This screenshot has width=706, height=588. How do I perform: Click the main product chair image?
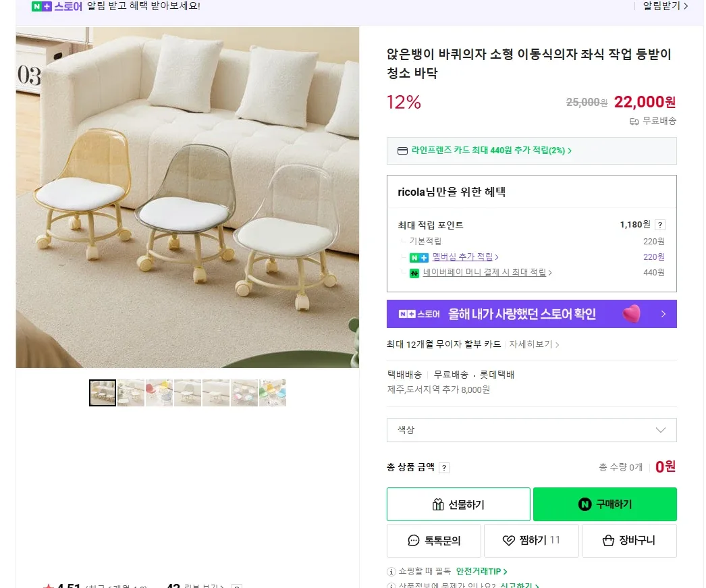tap(188, 197)
